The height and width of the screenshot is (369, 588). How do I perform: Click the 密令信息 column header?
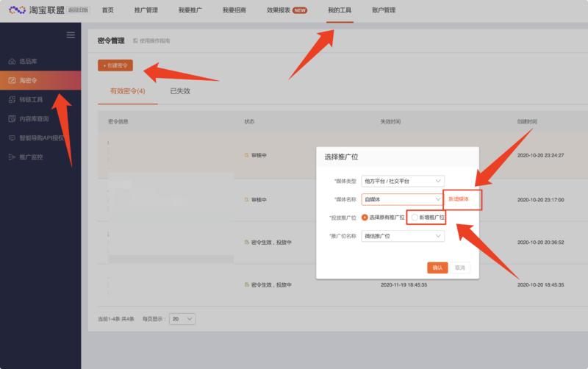point(118,121)
